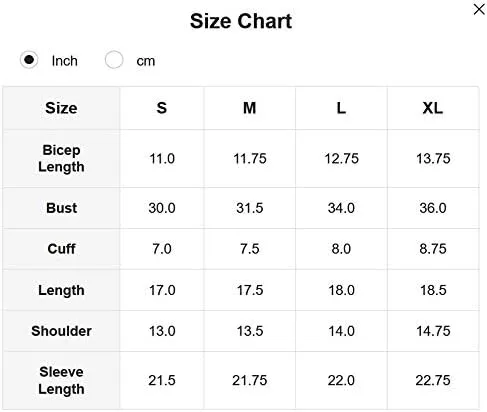Click the Inch label text
This screenshot has width=487, height=412.
(x=64, y=61)
